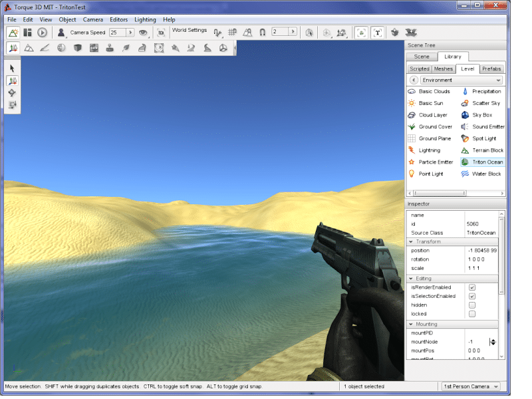Click the terrain snap icon
The image size is (532, 399).
coord(247,33)
